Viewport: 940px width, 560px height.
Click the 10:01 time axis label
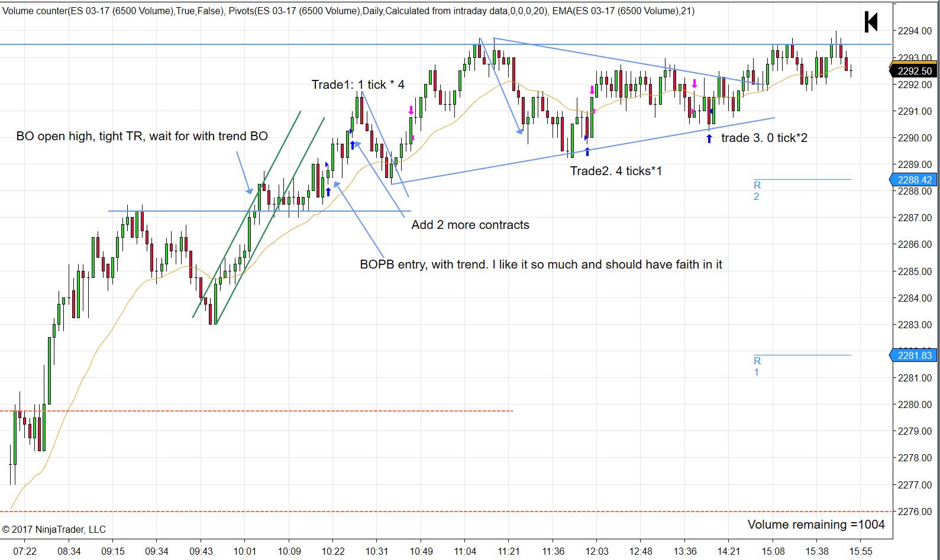pyautogui.click(x=244, y=551)
